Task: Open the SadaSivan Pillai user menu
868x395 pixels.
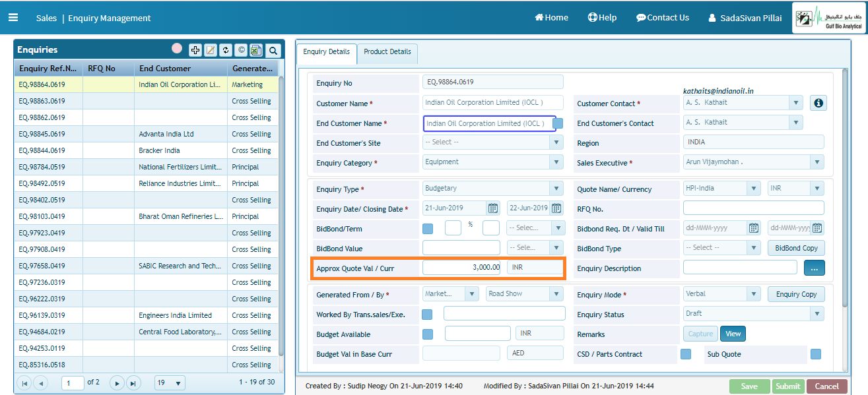Action: tap(745, 18)
